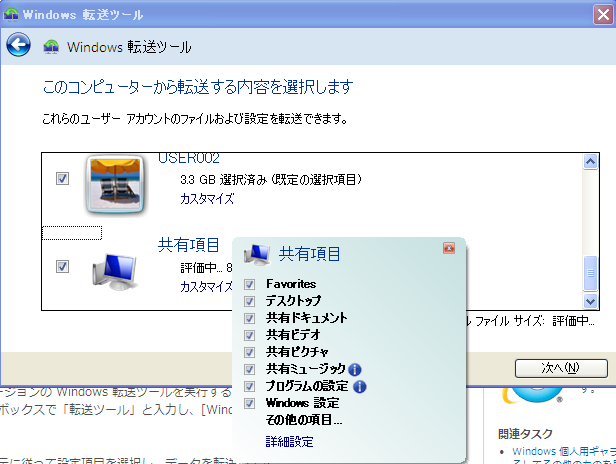616x464 pixels.
Task: Click the 3.3 GB 選択済み text
Action: point(271,180)
